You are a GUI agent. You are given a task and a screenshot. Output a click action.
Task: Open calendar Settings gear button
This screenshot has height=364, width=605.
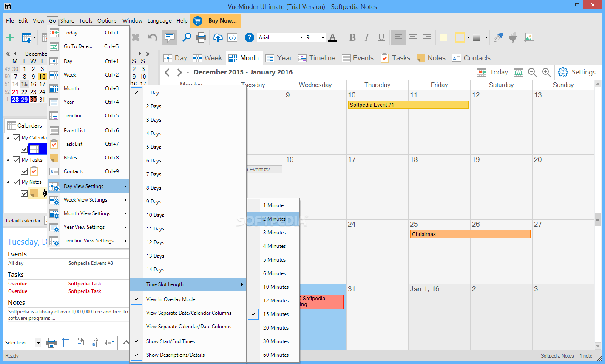point(577,72)
